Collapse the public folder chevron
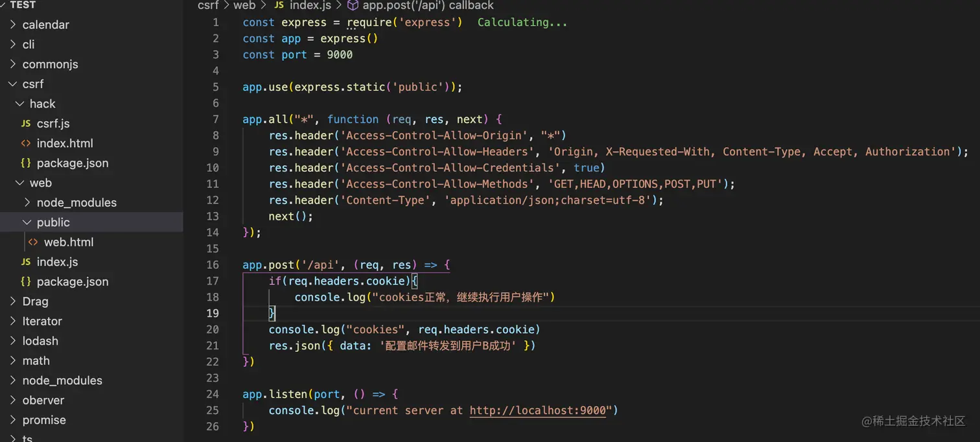The image size is (980, 442). pos(27,222)
